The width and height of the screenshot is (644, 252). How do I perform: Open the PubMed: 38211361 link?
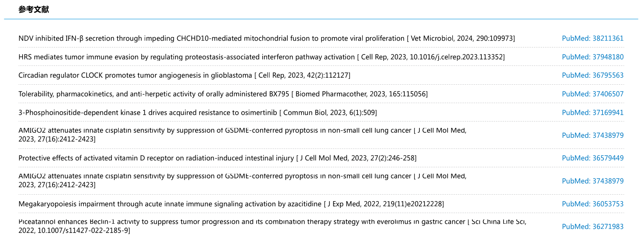(593, 39)
